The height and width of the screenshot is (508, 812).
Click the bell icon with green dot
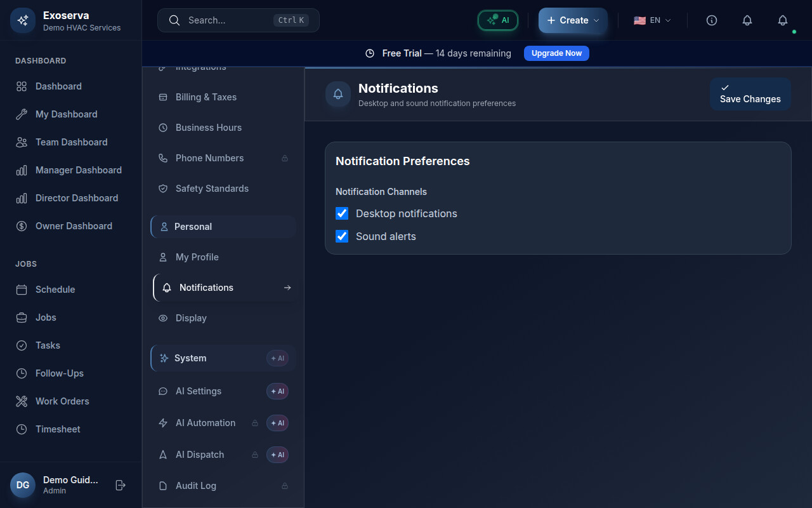click(783, 20)
